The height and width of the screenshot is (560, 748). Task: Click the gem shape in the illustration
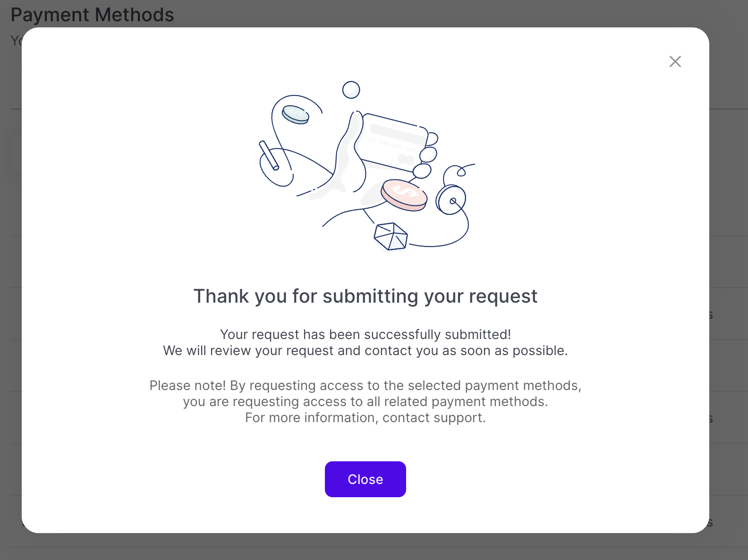tap(391, 236)
